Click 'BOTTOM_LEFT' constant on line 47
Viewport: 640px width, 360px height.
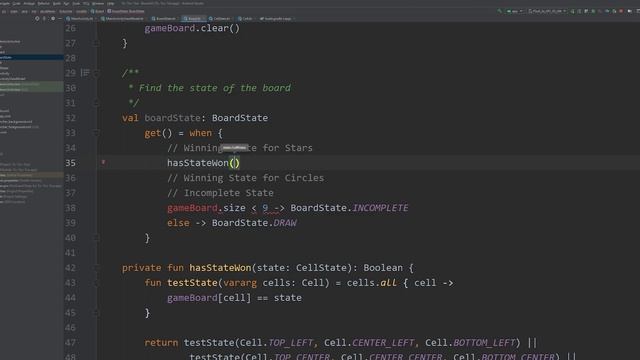[x=484, y=343]
